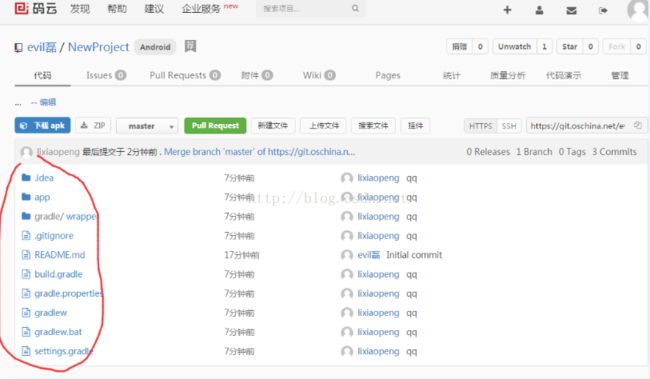Switch to the Pull Requests tab

[185, 75]
